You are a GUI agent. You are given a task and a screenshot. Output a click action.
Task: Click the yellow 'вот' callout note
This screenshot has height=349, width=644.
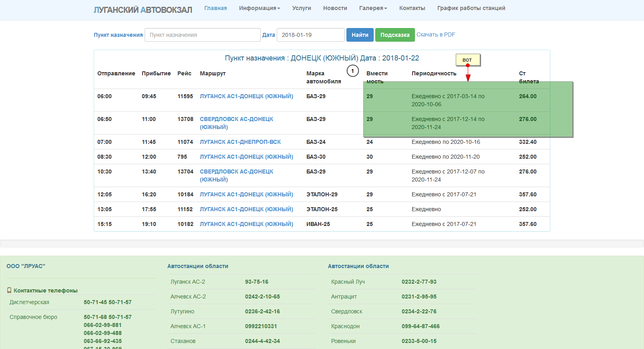click(467, 60)
